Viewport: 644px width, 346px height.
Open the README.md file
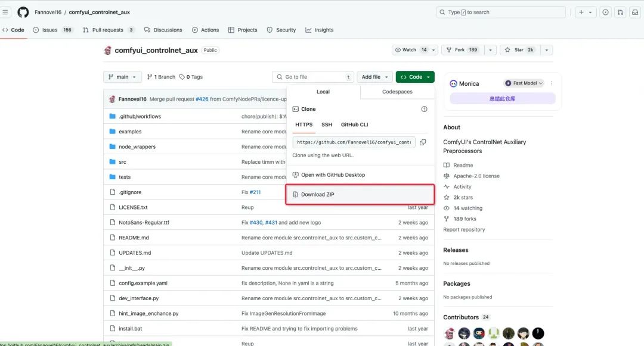point(134,238)
